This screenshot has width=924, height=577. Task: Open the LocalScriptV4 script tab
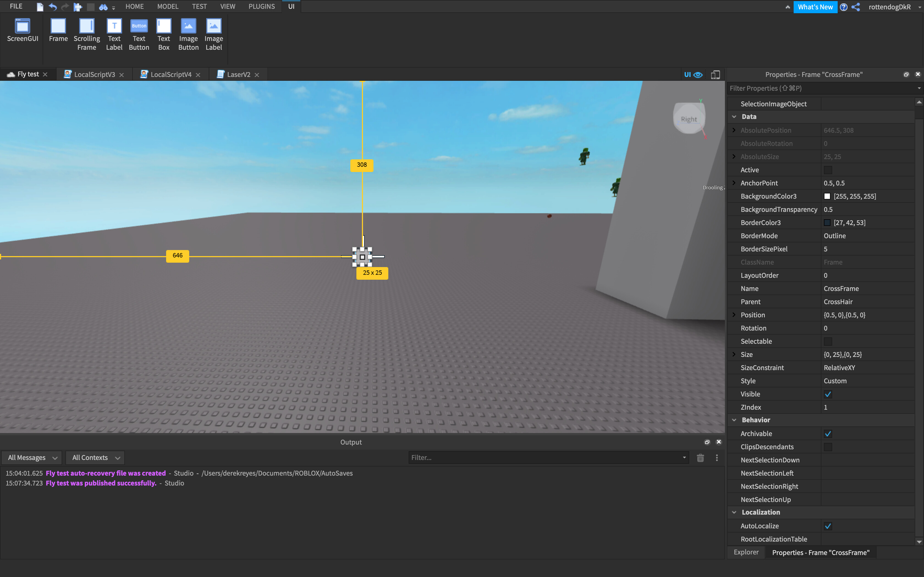click(171, 74)
